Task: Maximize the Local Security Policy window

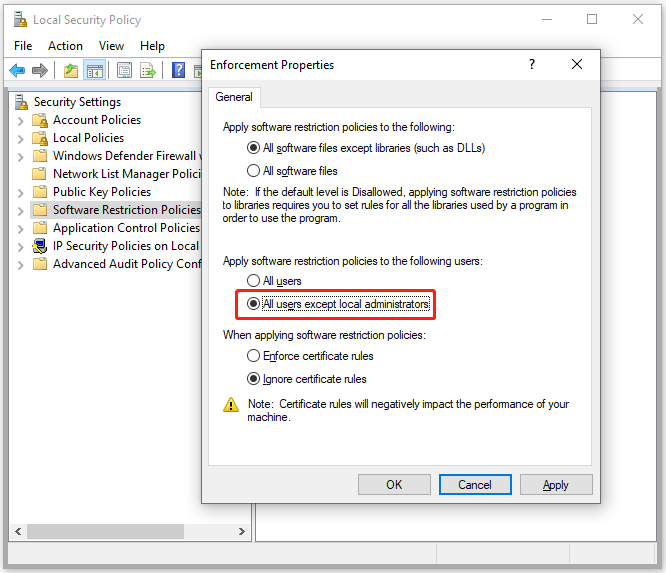Action: 592,20
